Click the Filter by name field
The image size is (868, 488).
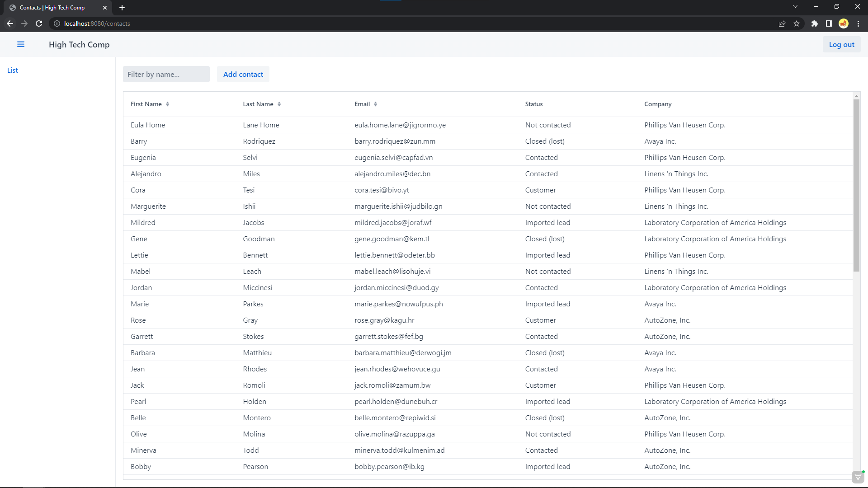(x=166, y=74)
